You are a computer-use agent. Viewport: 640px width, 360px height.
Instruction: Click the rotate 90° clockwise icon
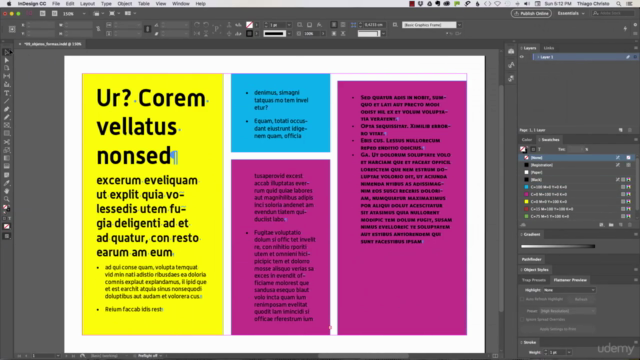click(x=197, y=25)
